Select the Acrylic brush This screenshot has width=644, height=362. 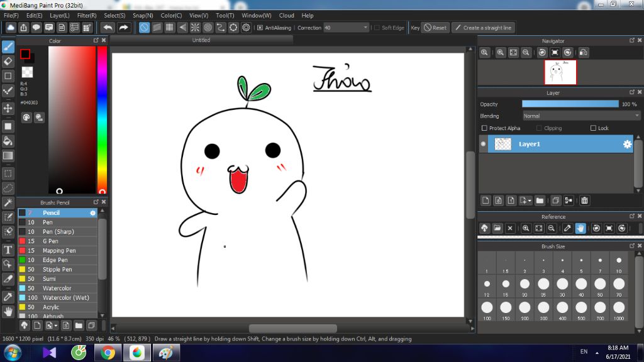coord(57,307)
